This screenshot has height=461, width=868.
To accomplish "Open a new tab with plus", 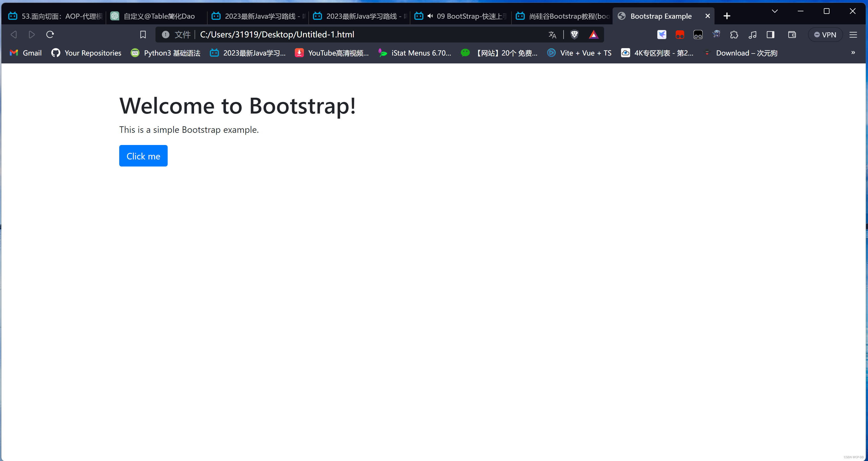I will click(x=727, y=16).
